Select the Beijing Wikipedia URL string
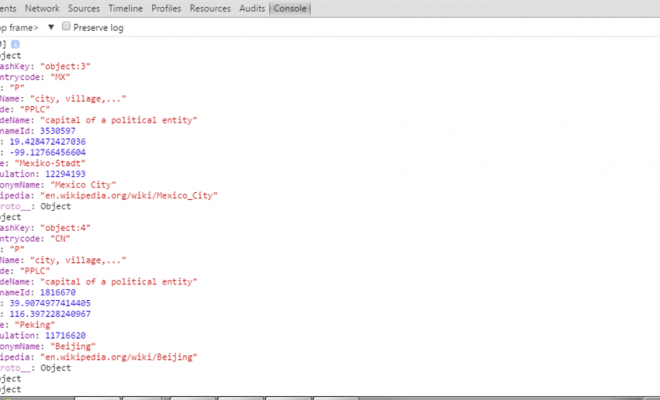This screenshot has height=400, width=660. [x=119, y=357]
